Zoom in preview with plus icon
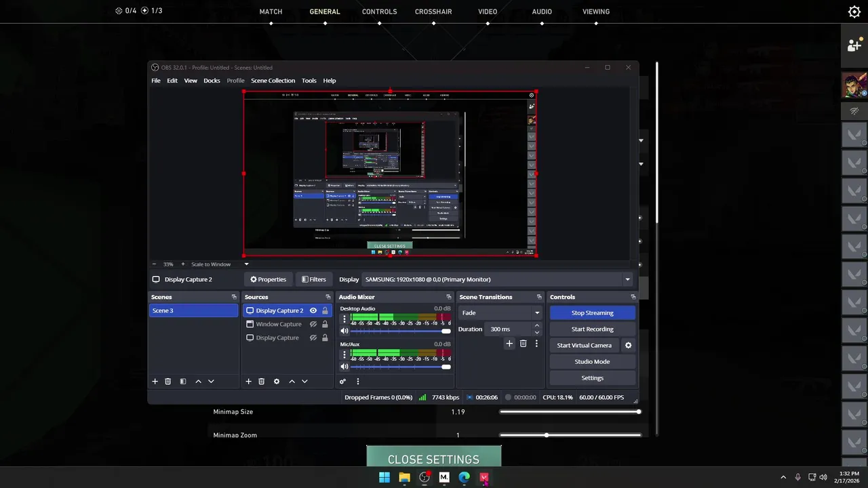 [184, 264]
